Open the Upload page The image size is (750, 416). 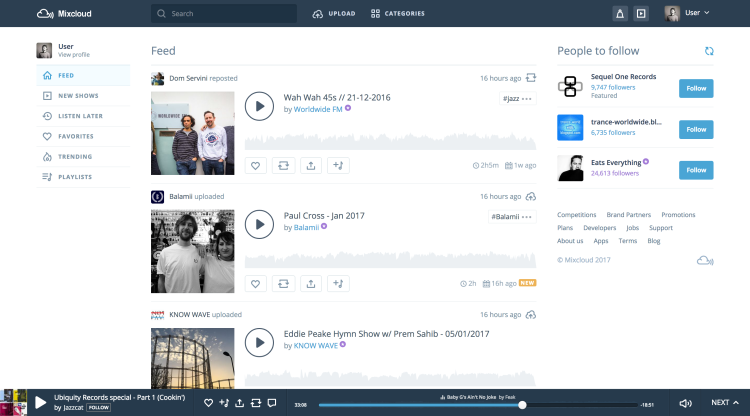[x=334, y=13]
